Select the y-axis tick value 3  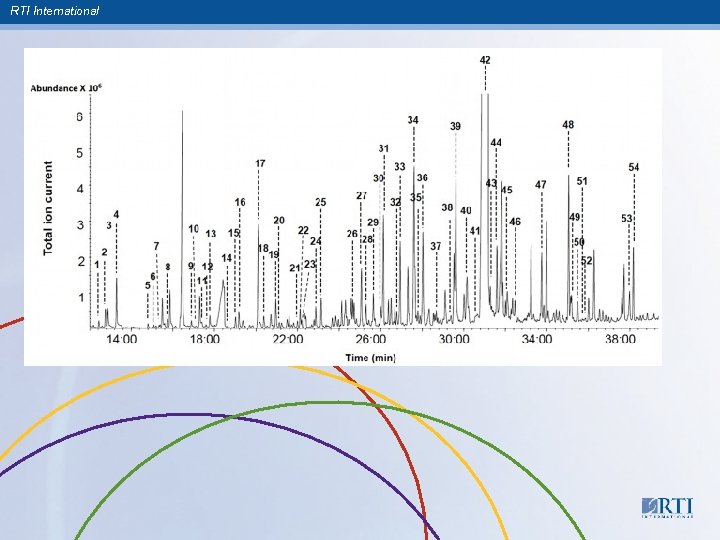[x=80, y=225]
